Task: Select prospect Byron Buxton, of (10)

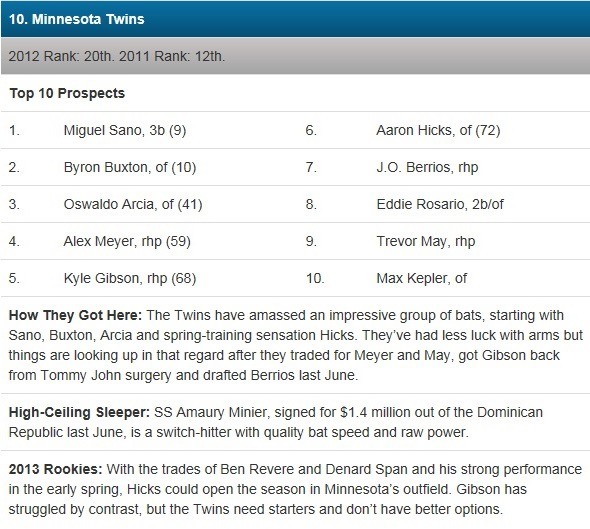Action: point(130,167)
